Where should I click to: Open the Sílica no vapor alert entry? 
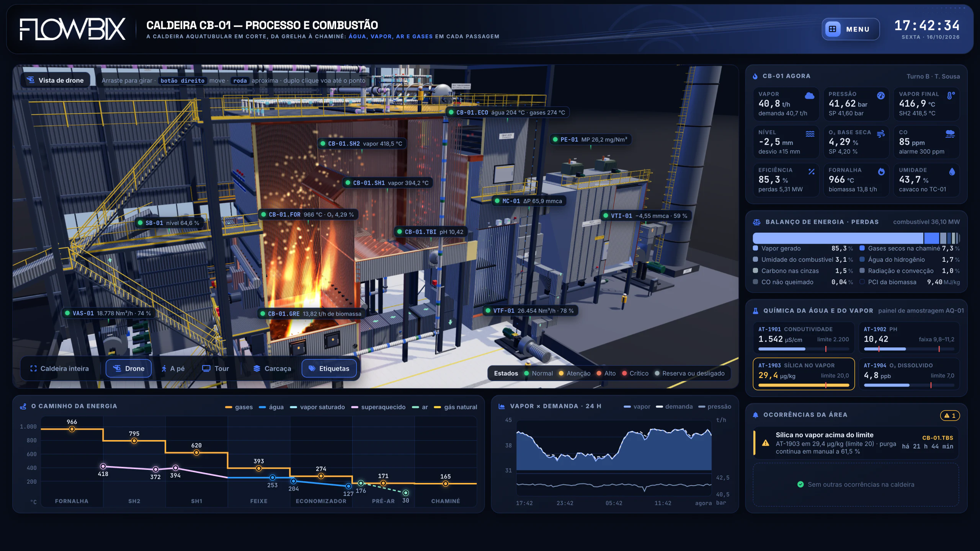(x=856, y=443)
